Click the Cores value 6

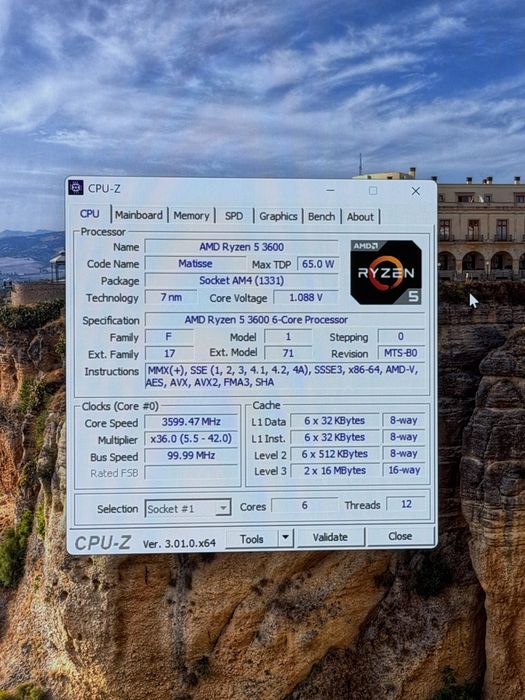(304, 505)
